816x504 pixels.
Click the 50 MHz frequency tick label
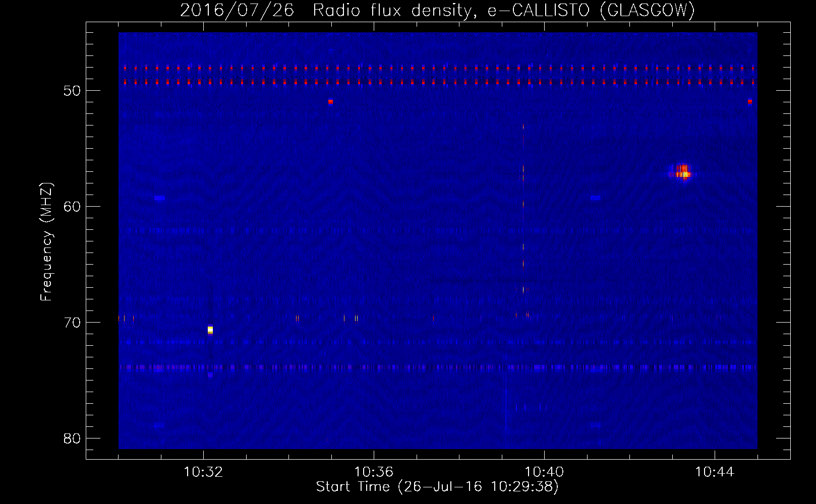pos(72,91)
